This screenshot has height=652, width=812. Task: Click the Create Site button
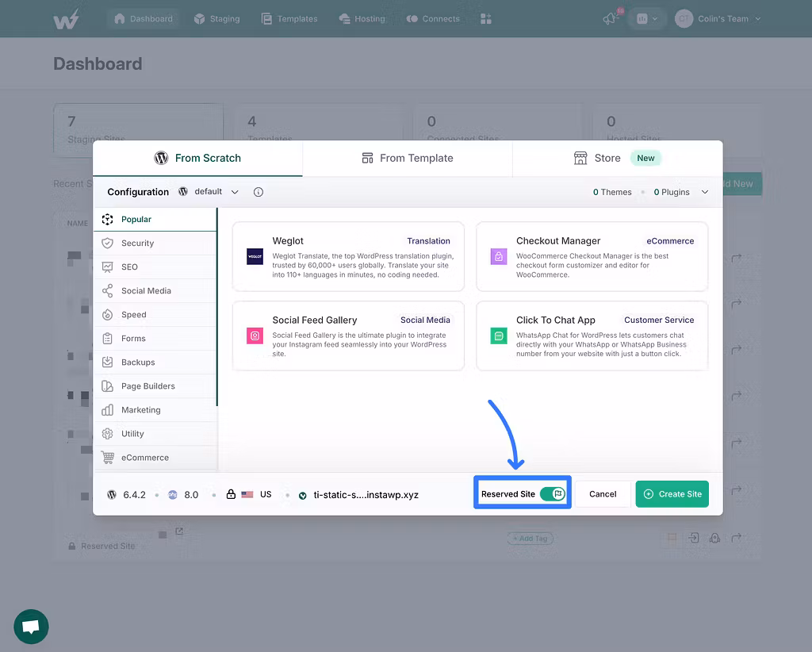point(672,494)
